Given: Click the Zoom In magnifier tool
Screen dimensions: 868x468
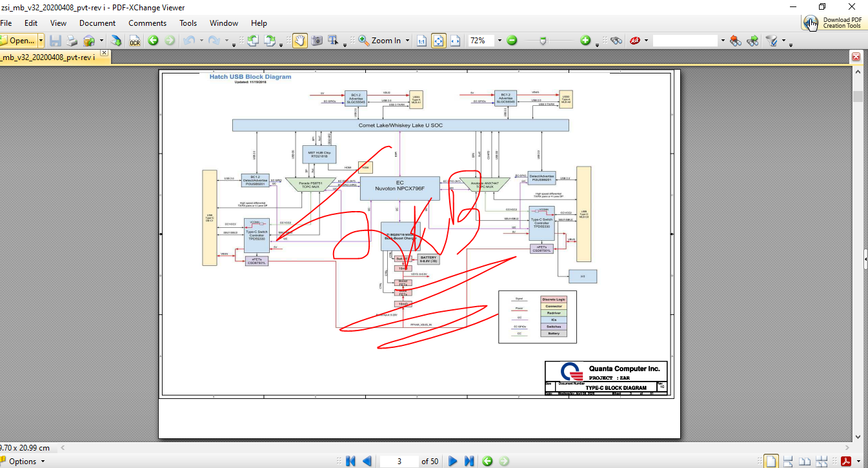Looking at the screenshot, I should 380,41.
